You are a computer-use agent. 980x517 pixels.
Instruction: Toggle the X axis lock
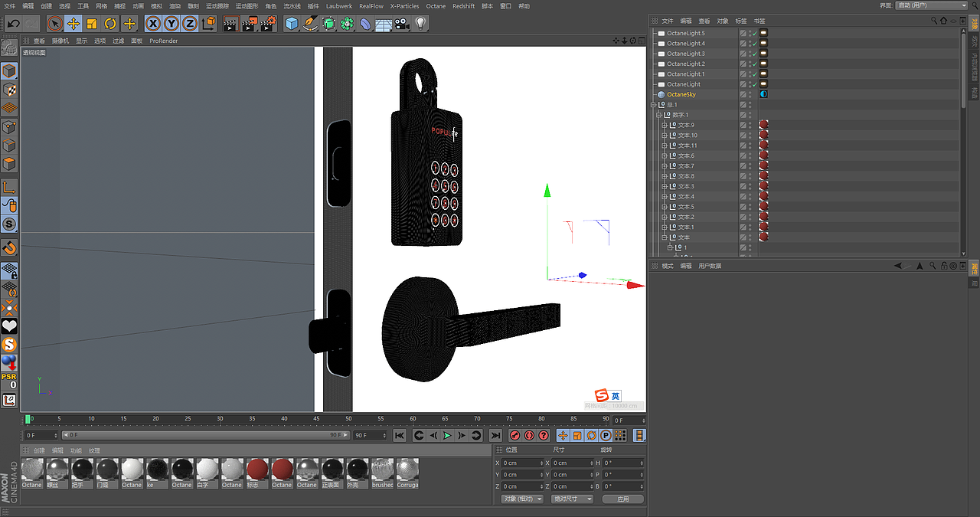click(x=153, y=24)
